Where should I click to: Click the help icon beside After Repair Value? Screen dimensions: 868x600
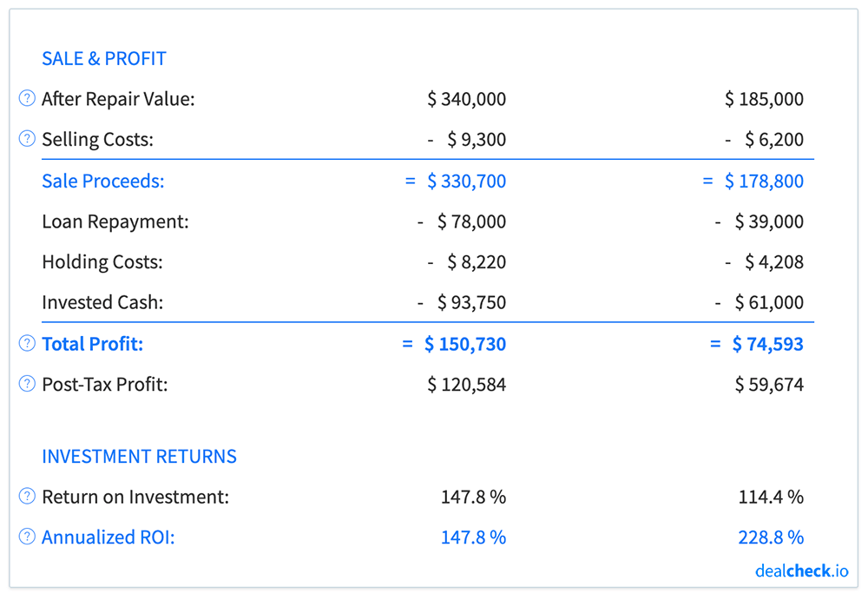[26, 98]
